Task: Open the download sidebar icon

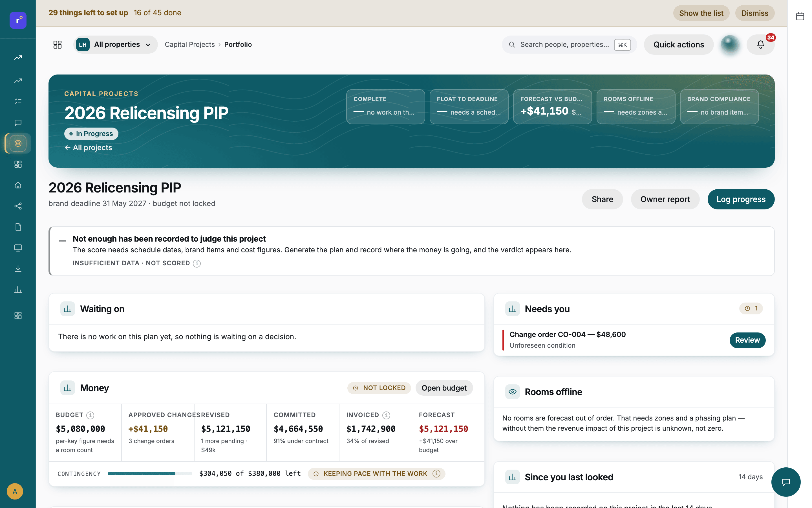Action: tap(18, 269)
